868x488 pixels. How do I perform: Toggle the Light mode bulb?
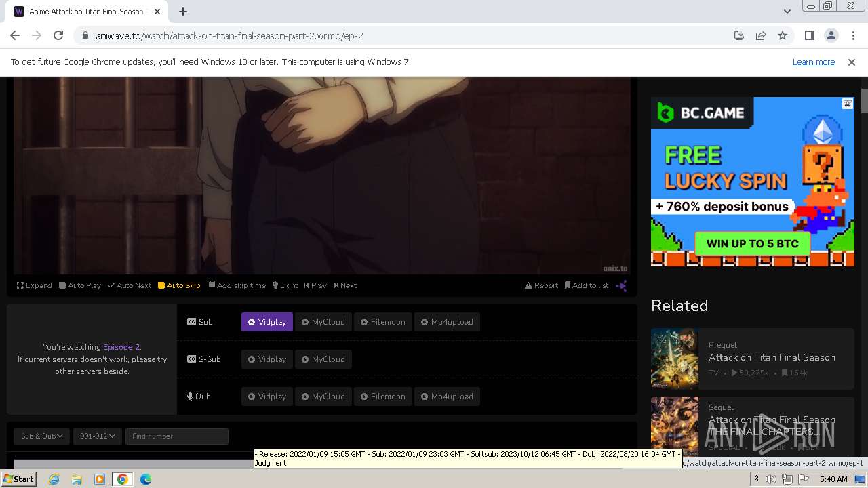pyautogui.click(x=285, y=285)
